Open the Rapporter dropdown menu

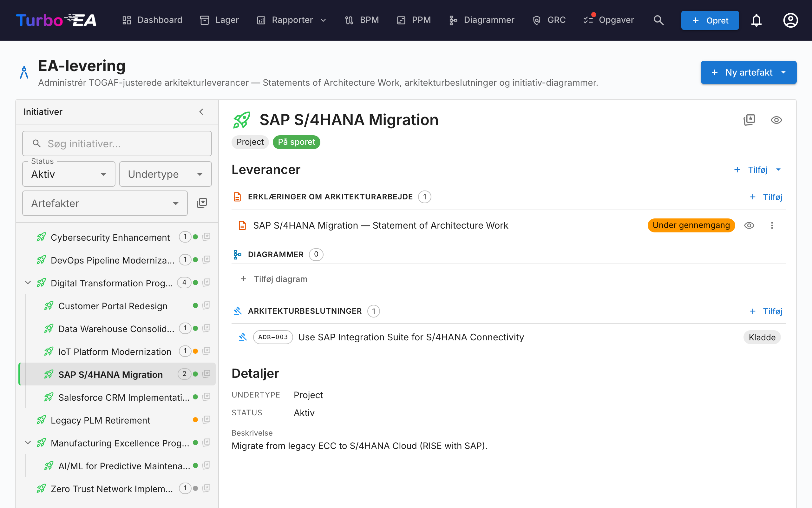[291, 20]
